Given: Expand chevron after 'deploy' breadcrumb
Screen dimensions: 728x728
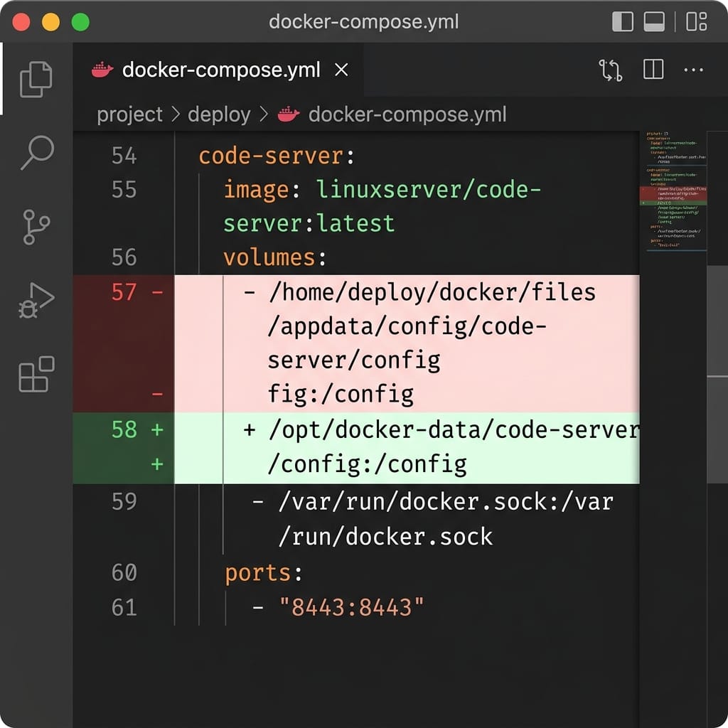Looking at the screenshot, I should 264,114.
